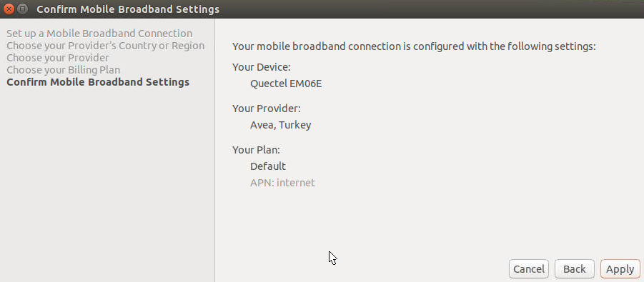The image size is (644, 282).
Task: Select the 'Choose your Billing Plan' step
Action: coord(63,70)
